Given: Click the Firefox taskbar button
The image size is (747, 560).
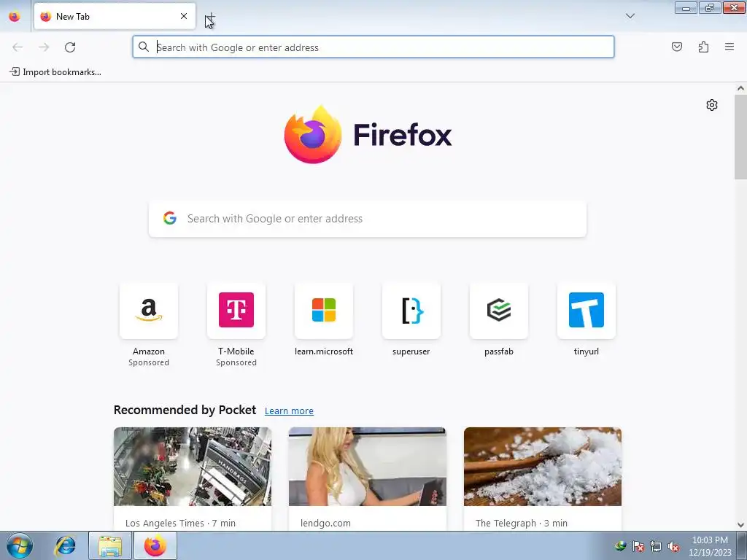Looking at the screenshot, I should tap(155, 545).
